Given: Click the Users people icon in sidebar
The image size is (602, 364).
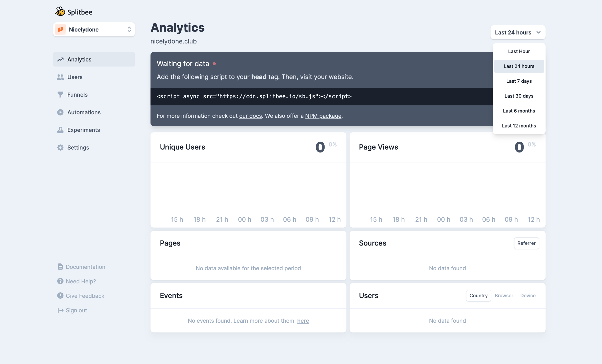Looking at the screenshot, I should click(x=60, y=77).
